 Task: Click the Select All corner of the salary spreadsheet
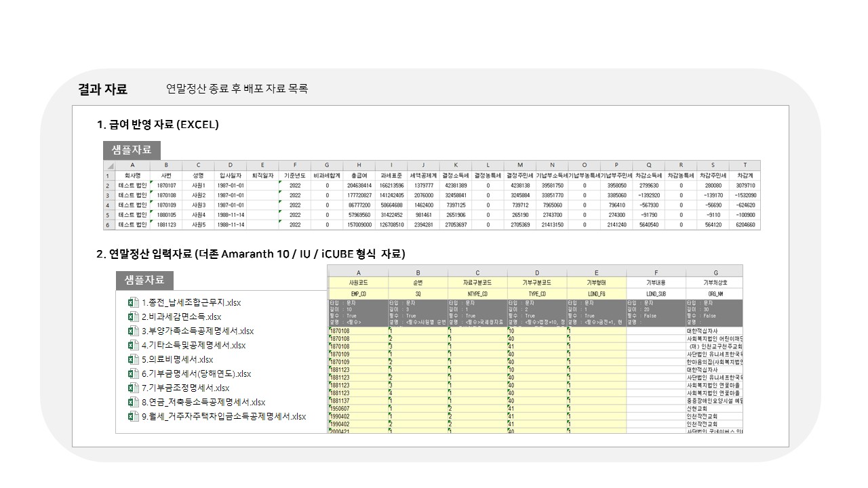[x=110, y=165]
